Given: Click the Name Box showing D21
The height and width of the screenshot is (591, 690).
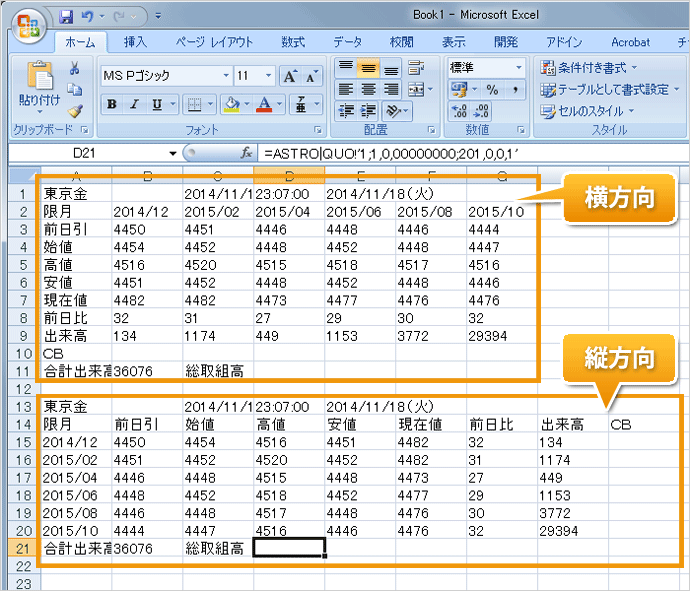Looking at the screenshot, I should [x=90, y=153].
